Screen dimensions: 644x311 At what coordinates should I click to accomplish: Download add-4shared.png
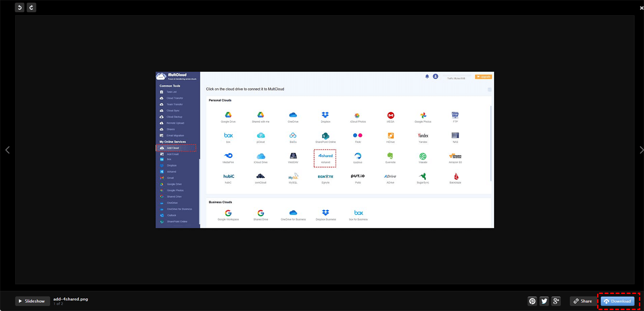tap(617, 301)
